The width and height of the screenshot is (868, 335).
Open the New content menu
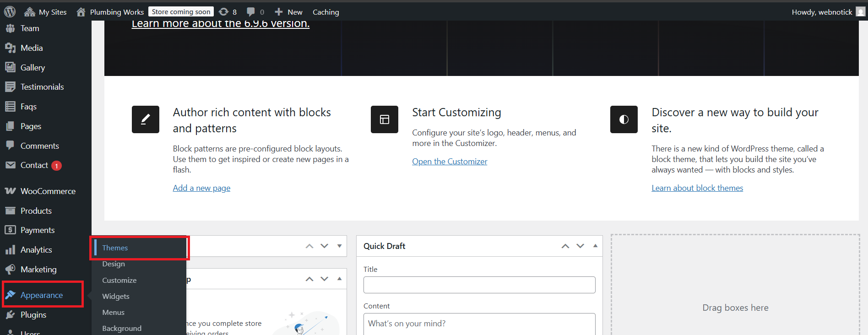(x=288, y=12)
